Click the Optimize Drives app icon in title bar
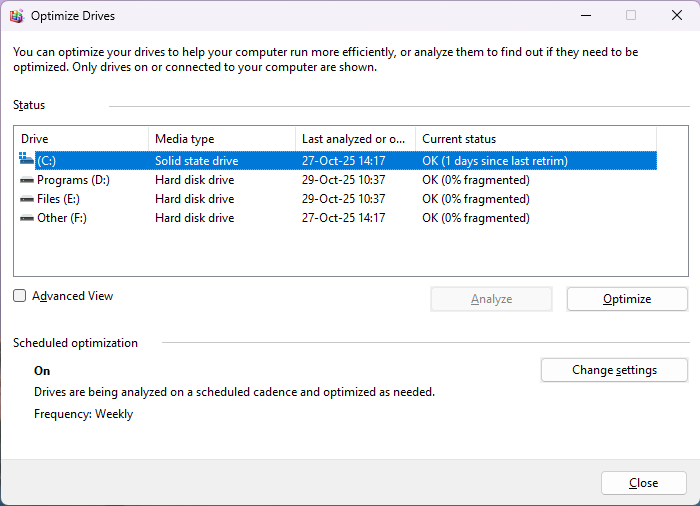700x506 pixels. (x=15, y=16)
